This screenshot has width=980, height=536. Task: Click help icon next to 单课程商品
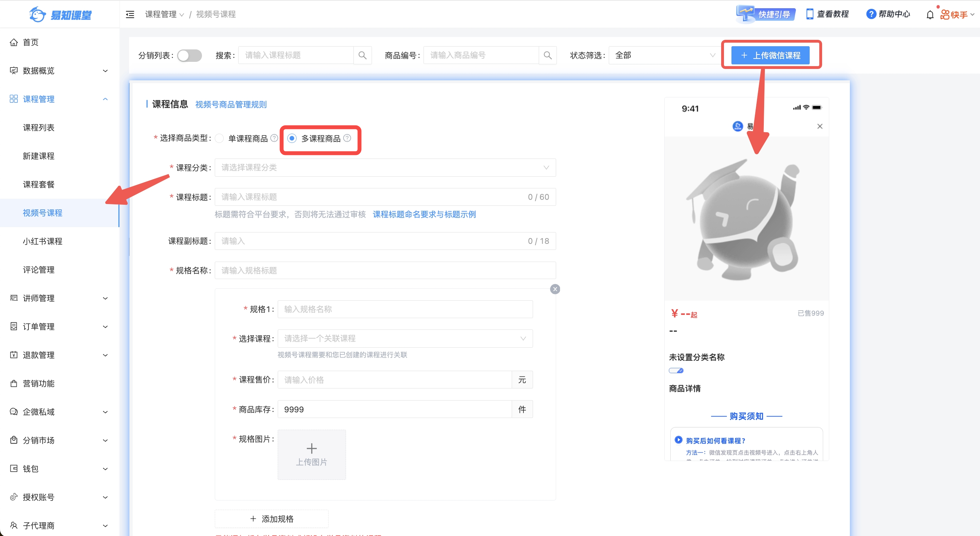click(274, 138)
